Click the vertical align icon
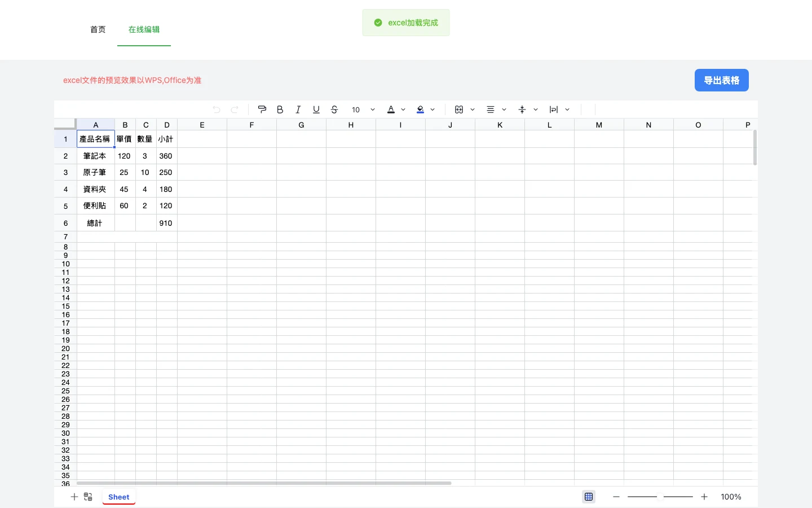 tap(522, 110)
